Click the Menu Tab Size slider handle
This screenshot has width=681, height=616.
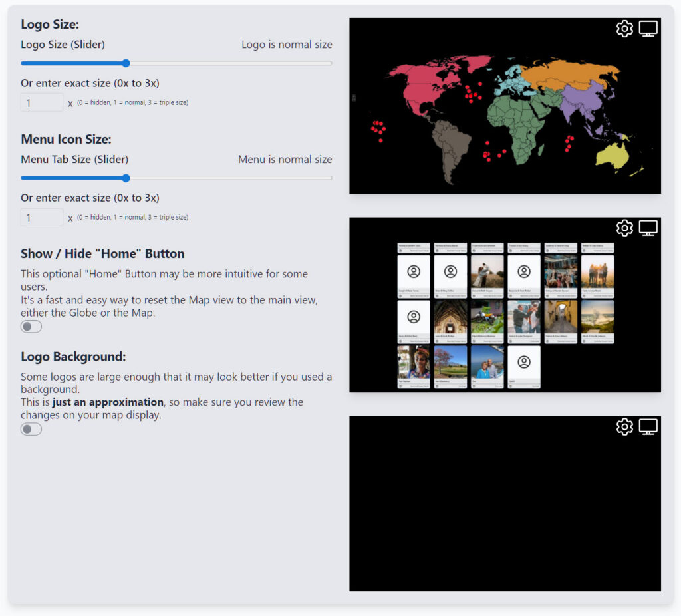click(126, 178)
